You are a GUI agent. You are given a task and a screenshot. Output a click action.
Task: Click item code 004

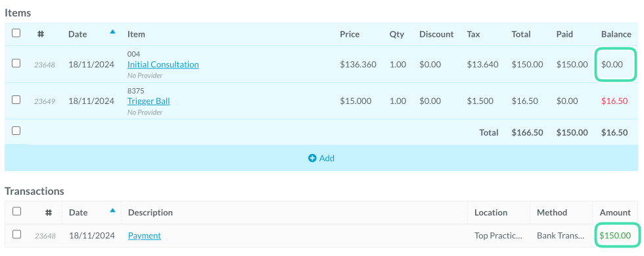click(x=134, y=54)
